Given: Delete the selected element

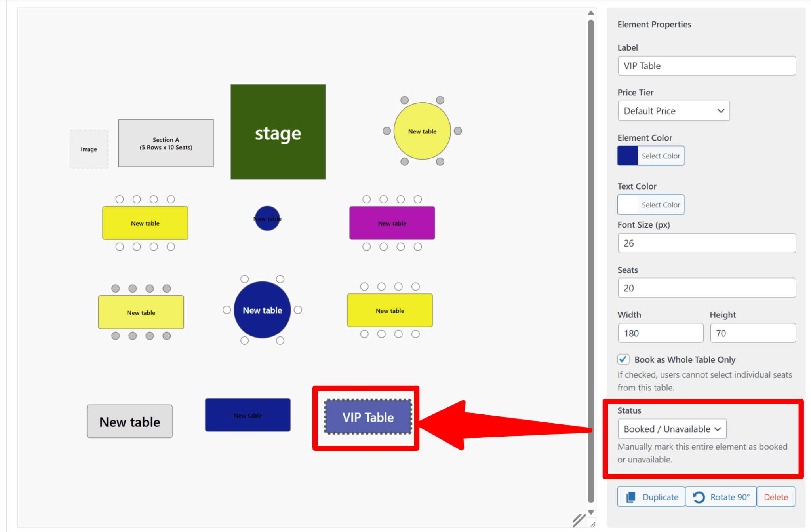Looking at the screenshot, I should pos(776,497).
